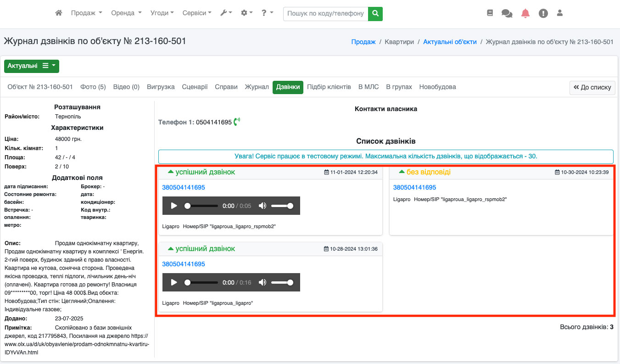Click the green phone call icon
620x364 pixels.
[x=237, y=122]
